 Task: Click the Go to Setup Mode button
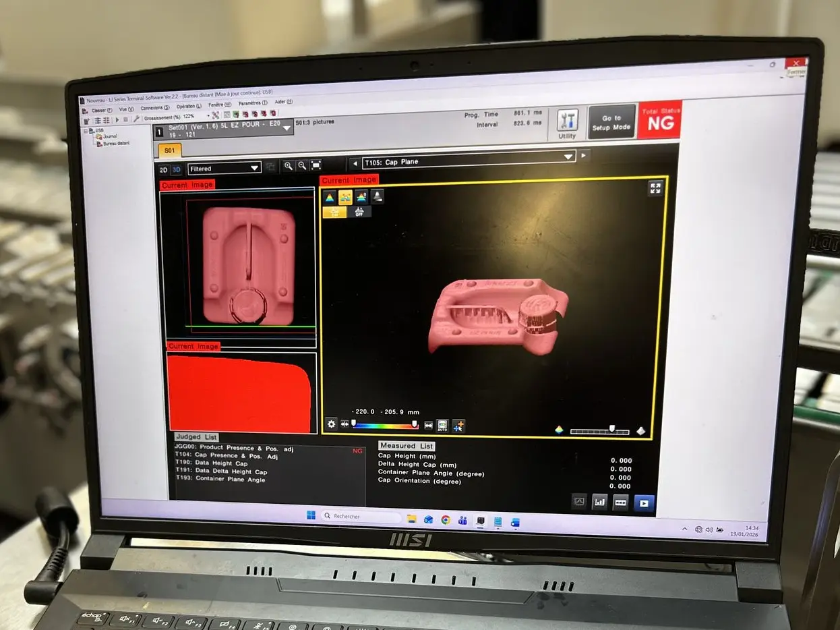(x=611, y=122)
